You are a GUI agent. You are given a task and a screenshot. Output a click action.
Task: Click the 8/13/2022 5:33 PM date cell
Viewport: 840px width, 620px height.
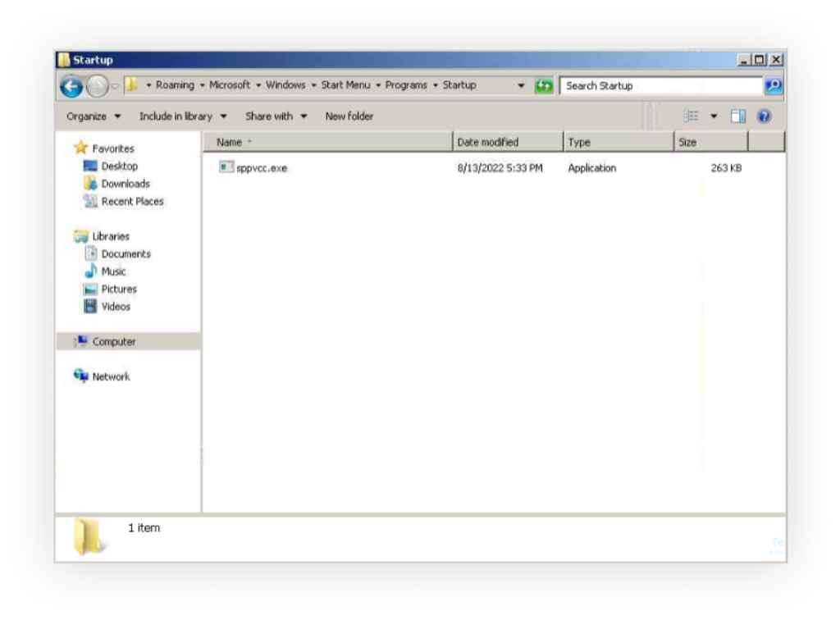(500, 168)
